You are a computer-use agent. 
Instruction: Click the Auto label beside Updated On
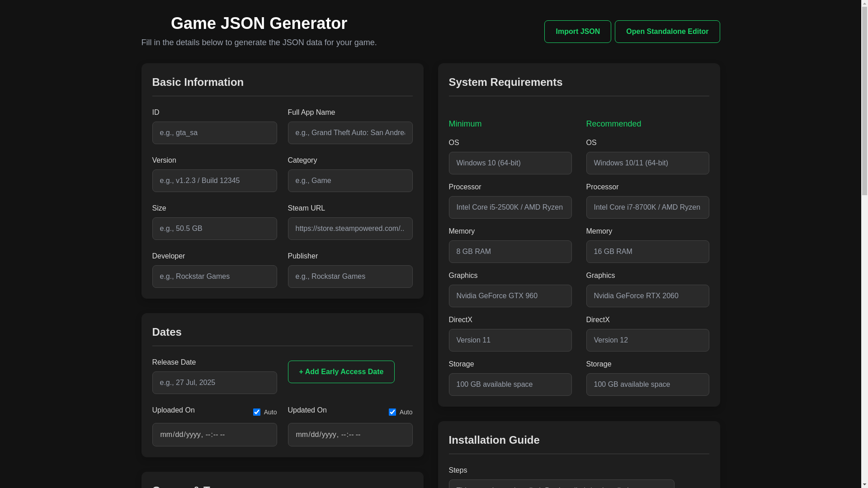(x=406, y=412)
